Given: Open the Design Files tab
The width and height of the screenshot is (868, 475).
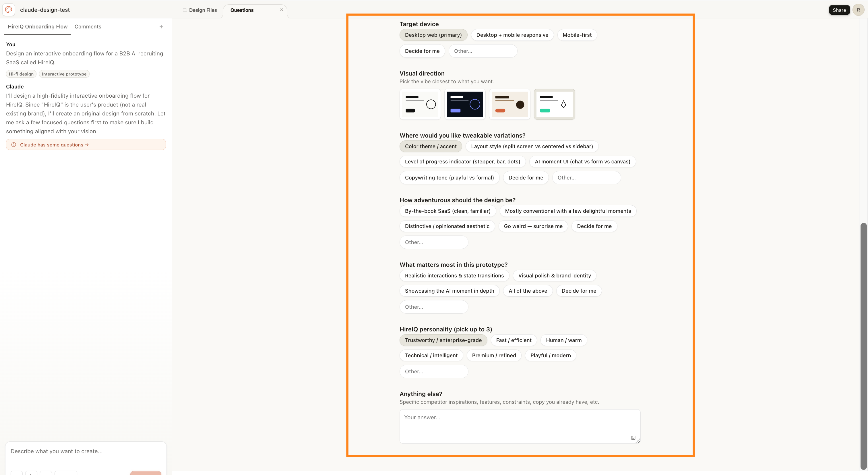Looking at the screenshot, I should 203,10.
